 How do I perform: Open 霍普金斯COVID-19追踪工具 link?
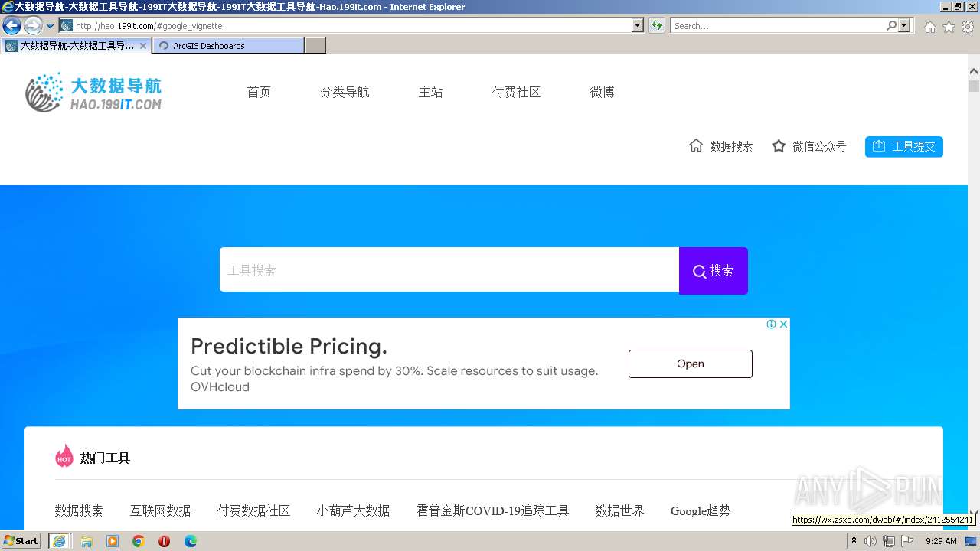pos(492,510)
